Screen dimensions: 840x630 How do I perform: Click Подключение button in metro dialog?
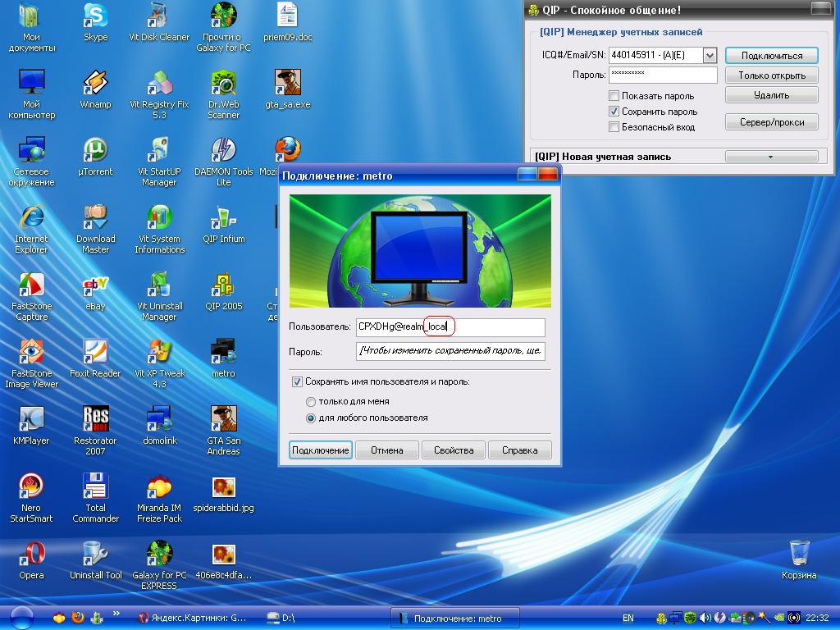pyautogui.click(x=321, y=450)
